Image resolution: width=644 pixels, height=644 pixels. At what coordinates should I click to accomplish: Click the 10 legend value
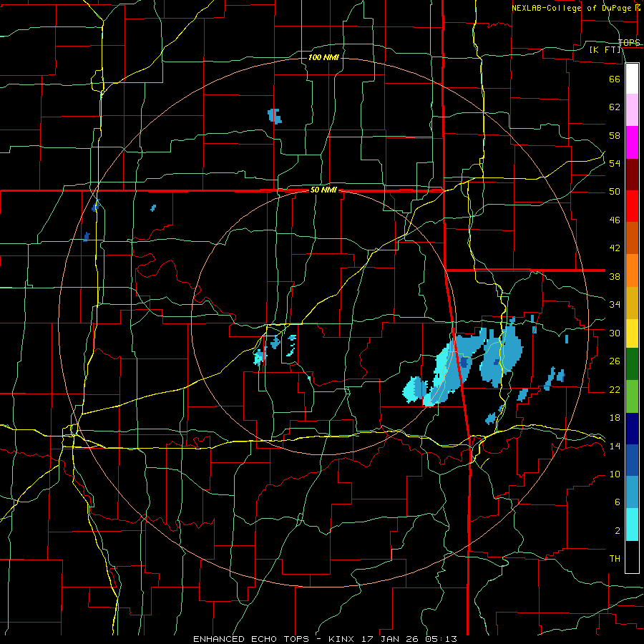(615, 474)
